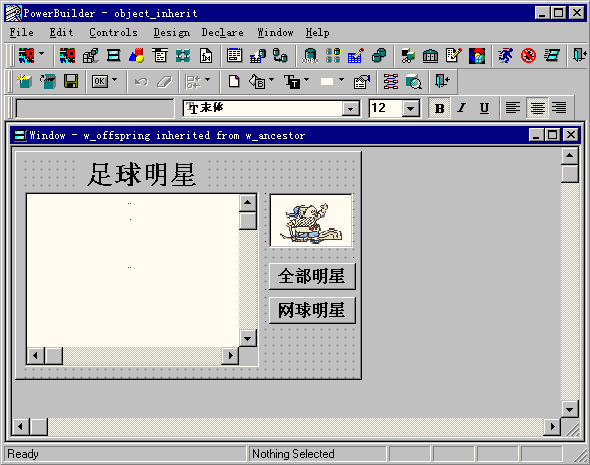Toggle Italic text formatting
The image size is (590, 465).
461,108
